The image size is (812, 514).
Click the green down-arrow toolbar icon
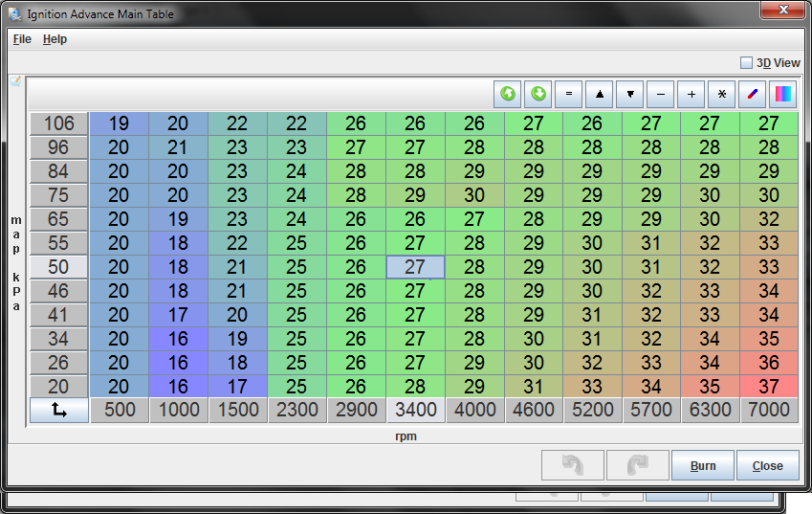point(538,94)
